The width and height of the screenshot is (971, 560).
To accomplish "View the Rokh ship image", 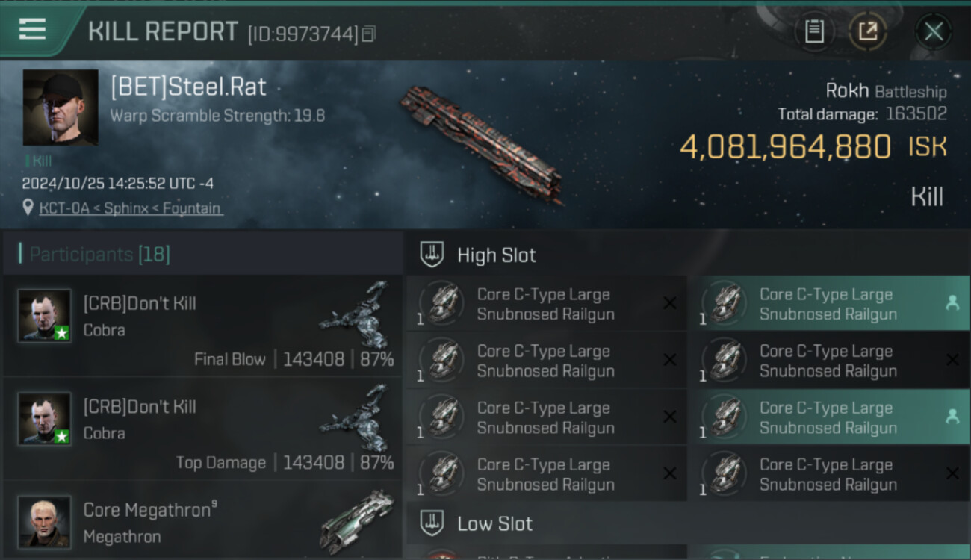I will tap(480, 143).
